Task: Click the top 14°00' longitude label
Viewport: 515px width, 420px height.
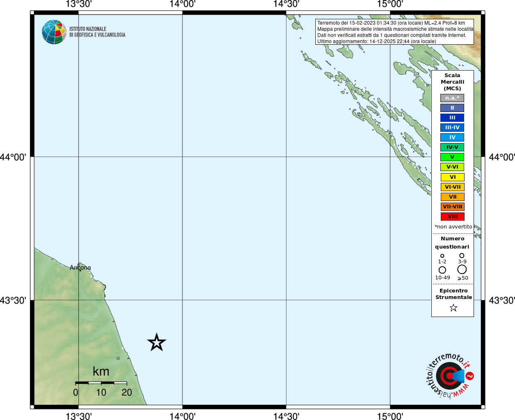Action: (x=182, y=4)
